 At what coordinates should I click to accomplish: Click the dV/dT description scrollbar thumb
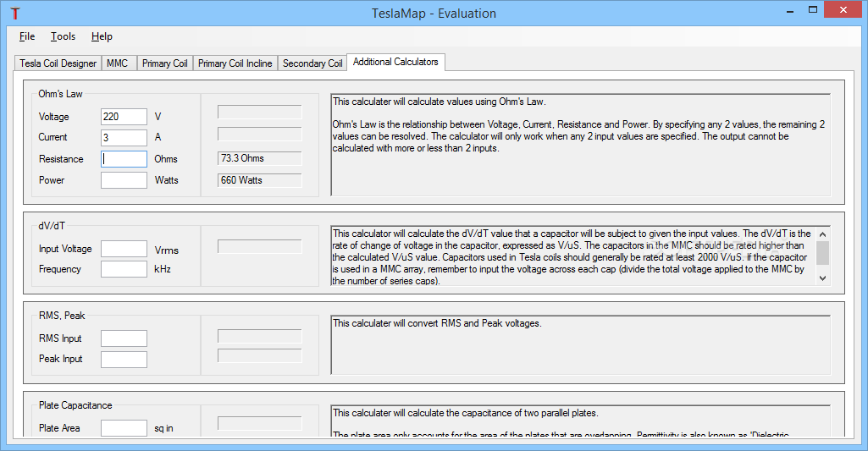[822, 253]
